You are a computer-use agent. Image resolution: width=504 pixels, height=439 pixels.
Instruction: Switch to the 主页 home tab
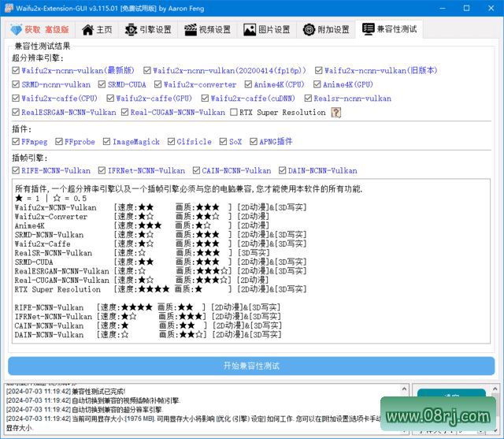point(97,30)
